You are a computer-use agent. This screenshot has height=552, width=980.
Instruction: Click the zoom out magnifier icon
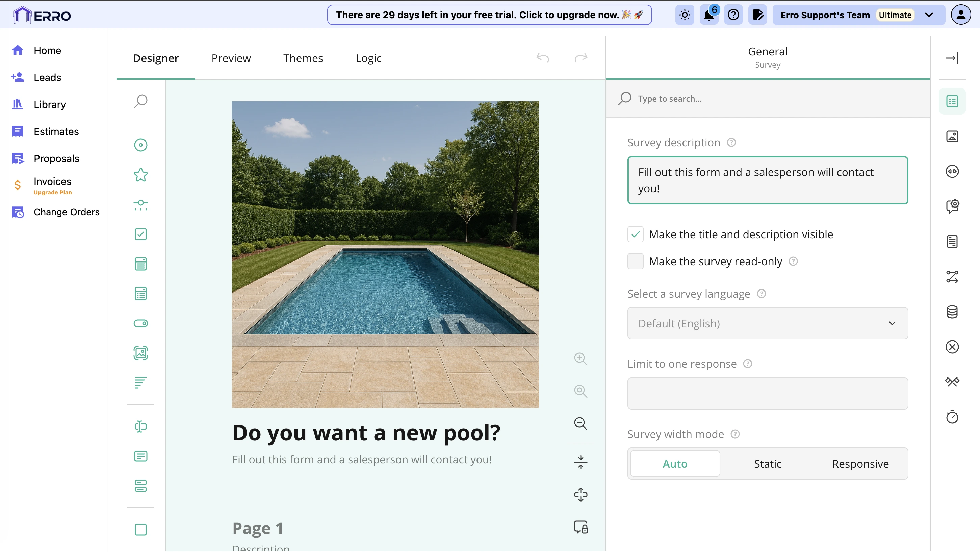point(581,423)
